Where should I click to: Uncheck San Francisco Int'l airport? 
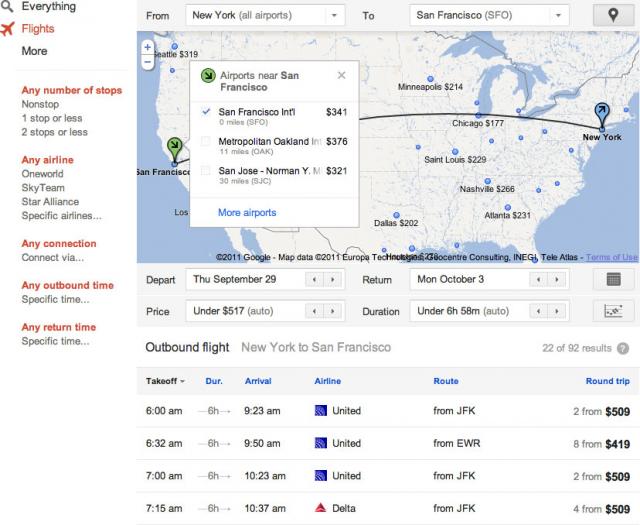(x=206, y=111)
